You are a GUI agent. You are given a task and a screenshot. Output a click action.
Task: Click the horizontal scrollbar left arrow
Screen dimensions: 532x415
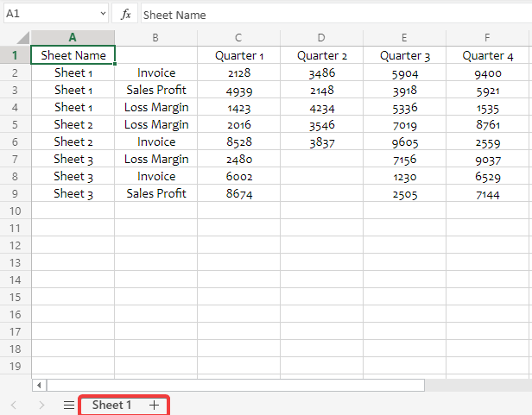click(39, 385)
